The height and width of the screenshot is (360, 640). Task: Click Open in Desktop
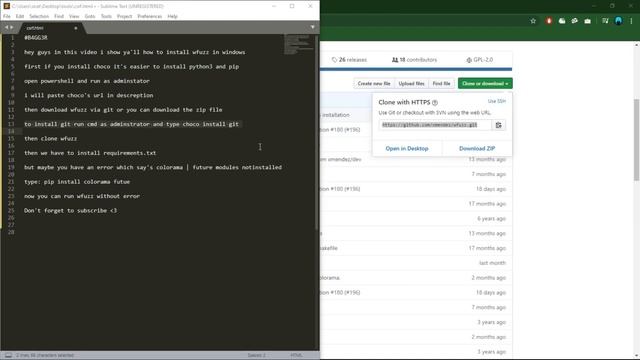coord(407,149)
